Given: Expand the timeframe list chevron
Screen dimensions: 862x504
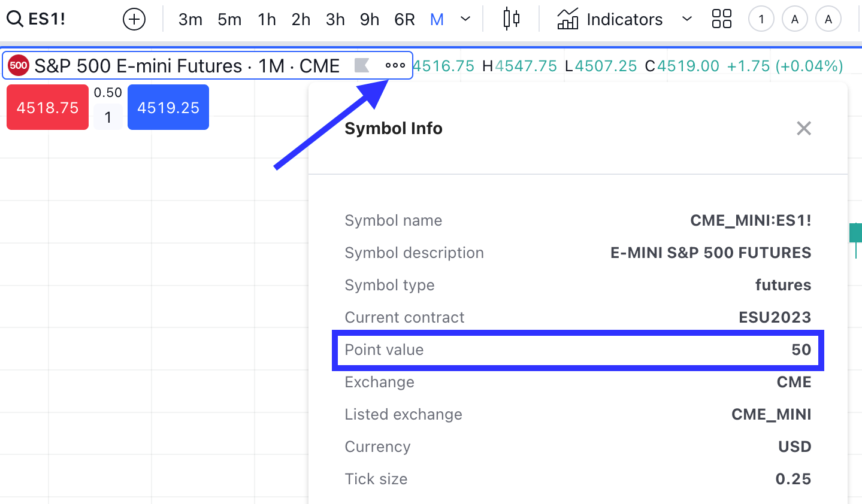Looking at the screenshot, I should click(465, 19).
